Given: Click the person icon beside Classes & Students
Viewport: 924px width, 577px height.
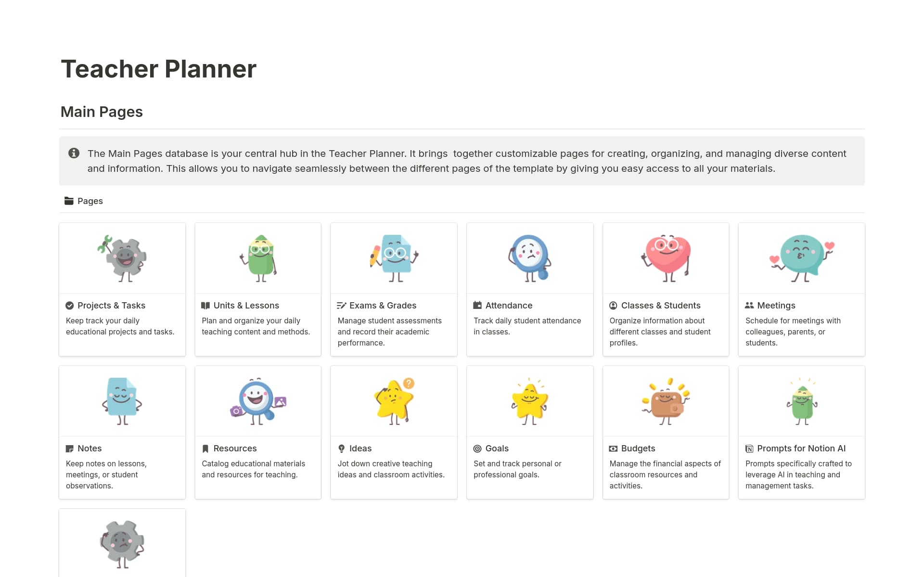Looking at the screenshot, I should coord(613,306).
